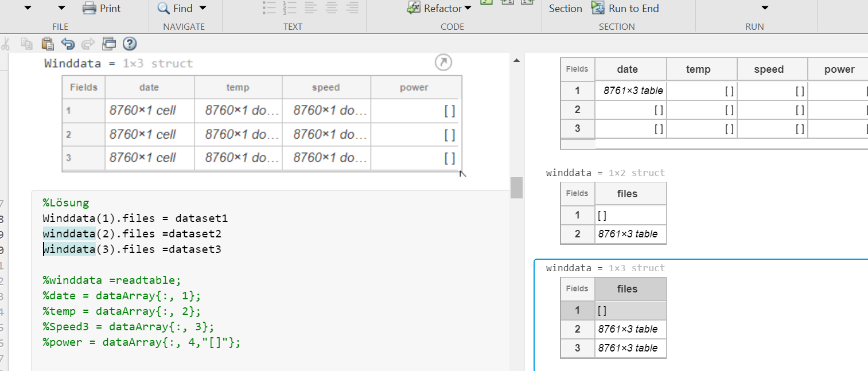This screenshot has height=371, width=868.
Task: Expand the Find dropdown arrow
Action: [203, 8]
